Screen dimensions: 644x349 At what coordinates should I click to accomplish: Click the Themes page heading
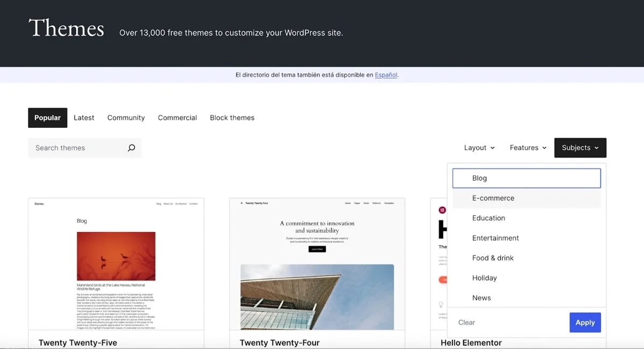pos(66,28)
